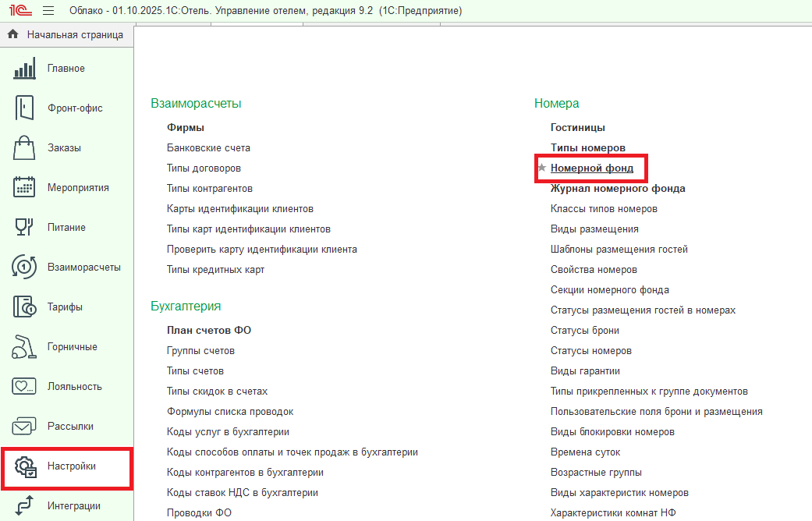Open the Рассылки section
Screen dimensions: 812x521
(66, 426)
